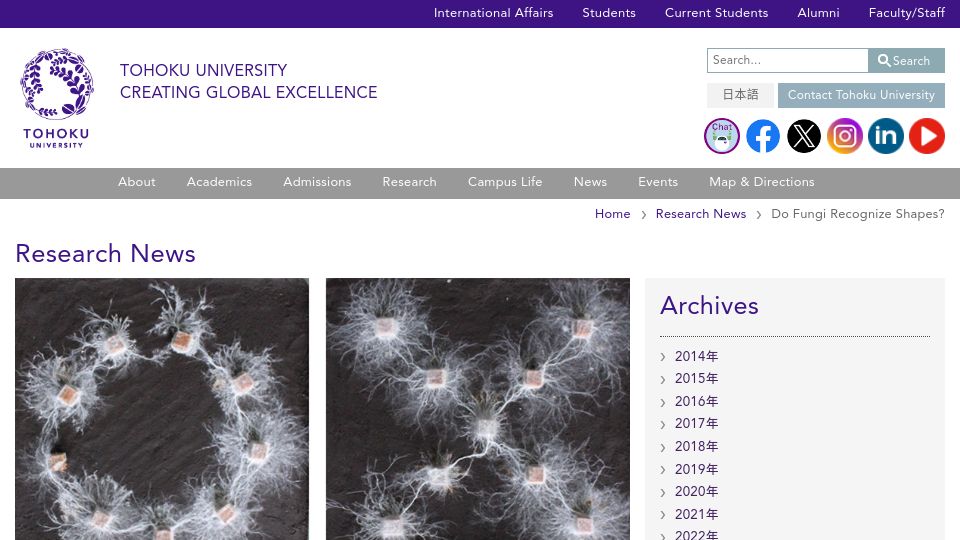Open the Instagram icon

(x=845, y=136)
